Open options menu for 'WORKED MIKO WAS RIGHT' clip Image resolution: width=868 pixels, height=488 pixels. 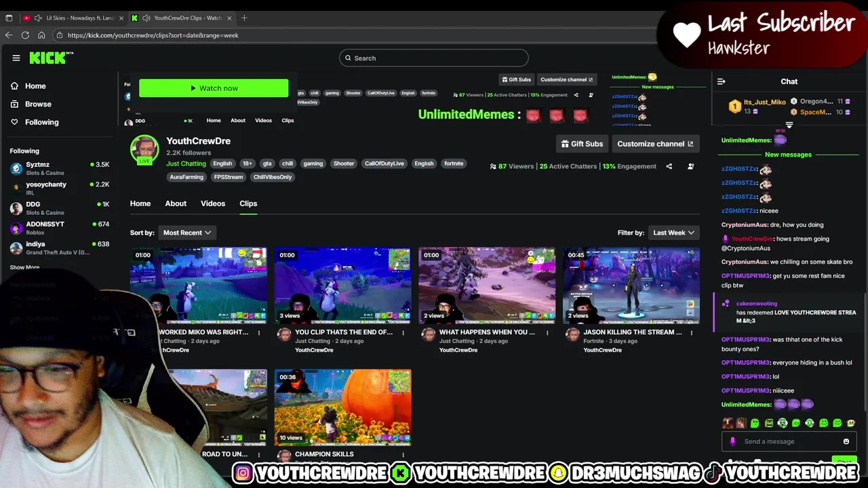[259, 333]
